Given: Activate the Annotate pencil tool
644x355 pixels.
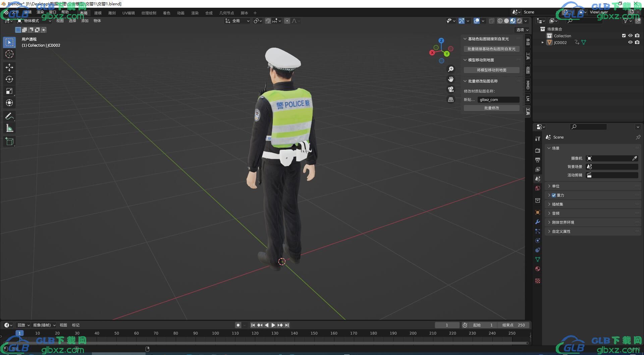Looking at the screenshot, I should 9,116.
